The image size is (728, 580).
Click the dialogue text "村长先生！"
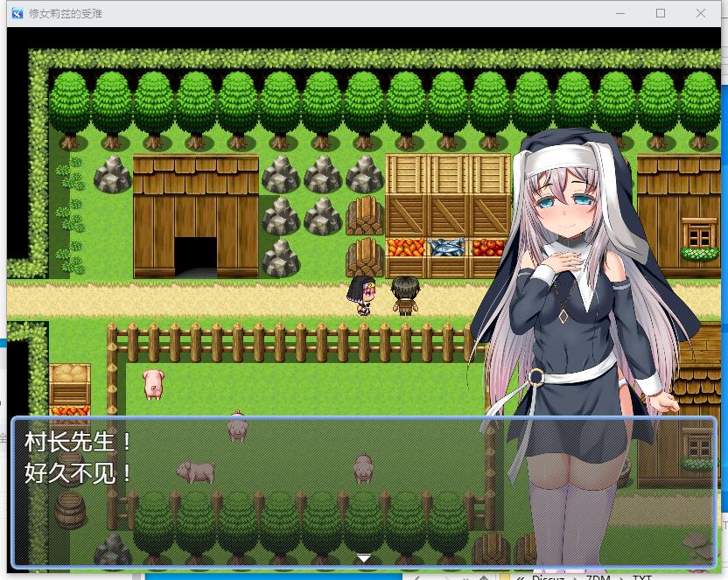(x=79, y=444)
